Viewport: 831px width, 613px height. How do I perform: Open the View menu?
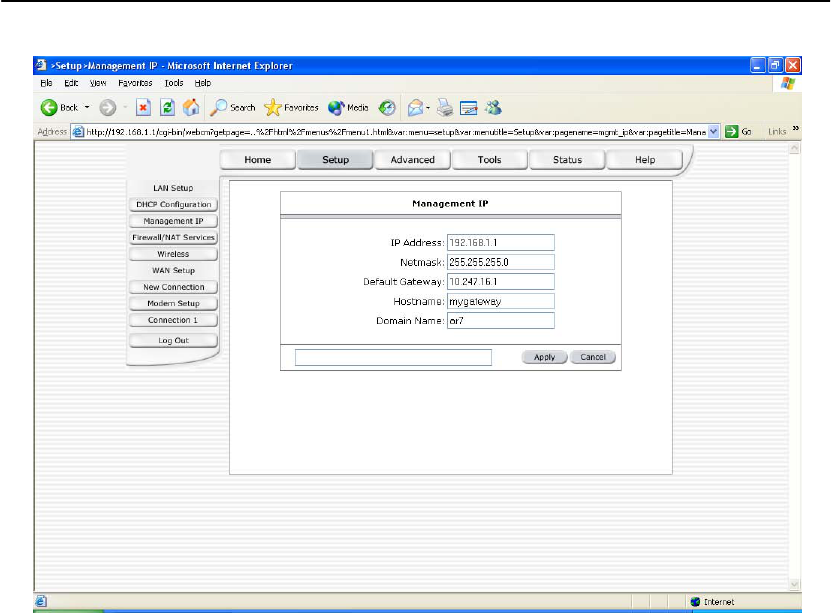tap(98, 83)
